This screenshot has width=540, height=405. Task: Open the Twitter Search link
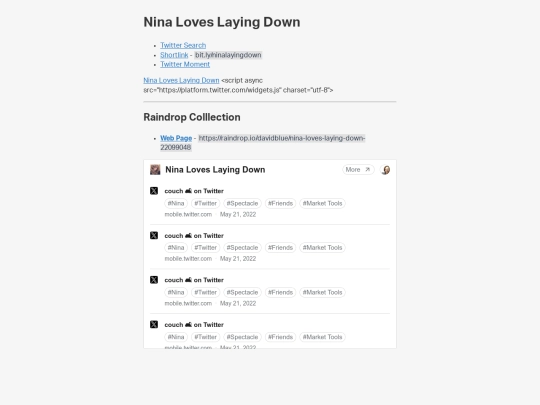(x=183, y=45)
